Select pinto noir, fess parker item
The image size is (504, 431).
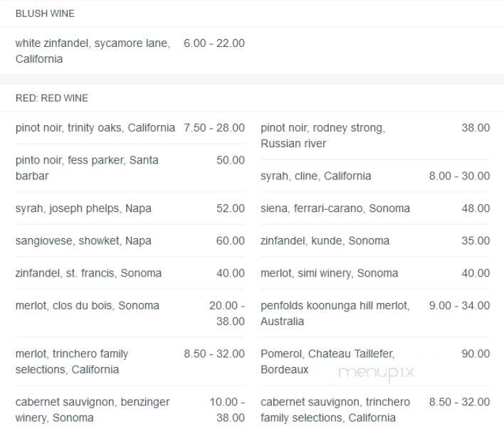click(x=87, y=168)
